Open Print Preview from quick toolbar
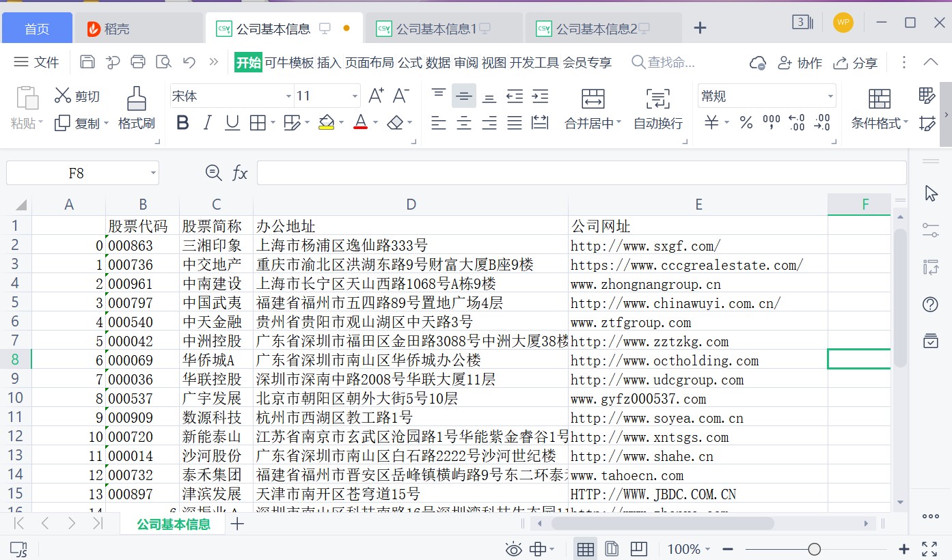The width and height of the screenshot is (952, 560). click(x=163, y=62)
